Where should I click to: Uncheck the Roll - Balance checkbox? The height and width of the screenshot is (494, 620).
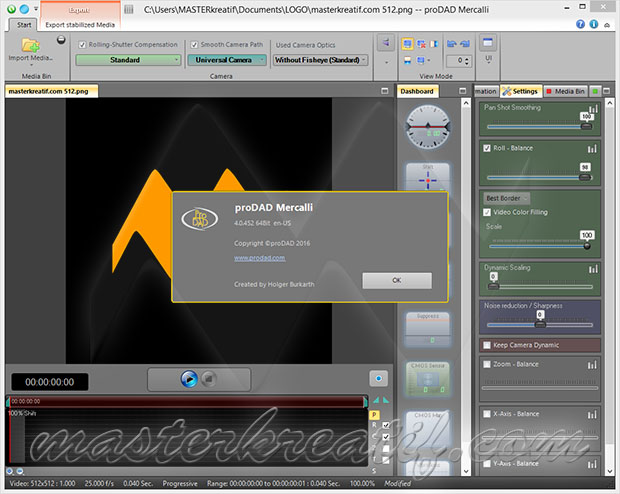pos(487,148)
